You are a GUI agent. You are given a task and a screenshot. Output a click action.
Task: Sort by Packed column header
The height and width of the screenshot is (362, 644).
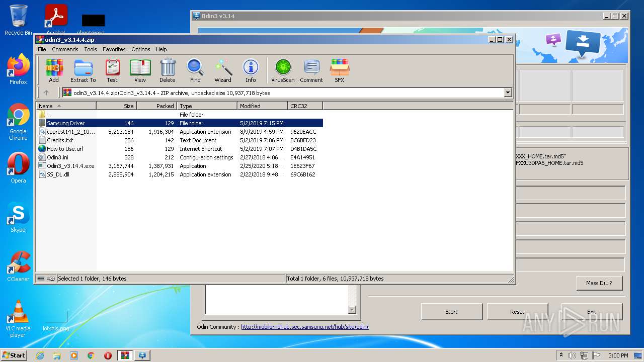[156, 106]
